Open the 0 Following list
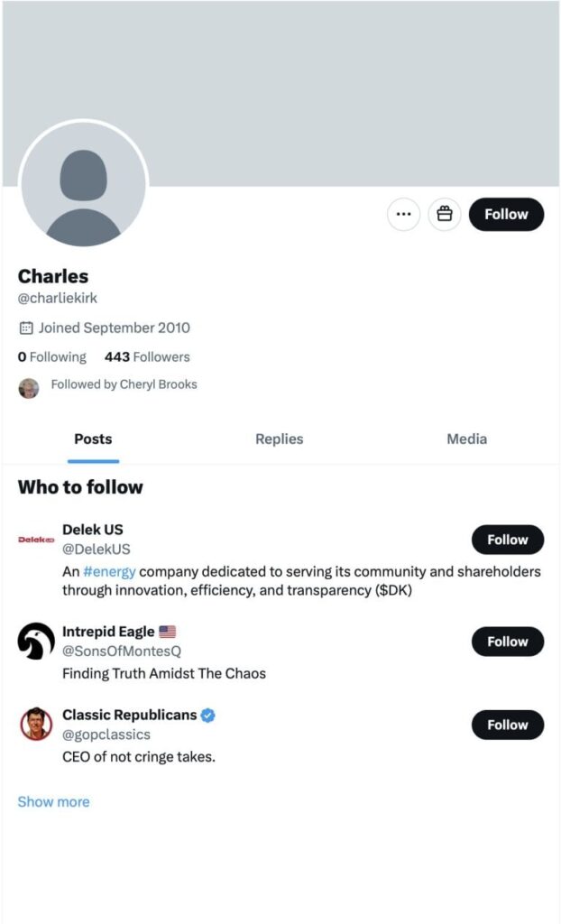 point(52,356)
